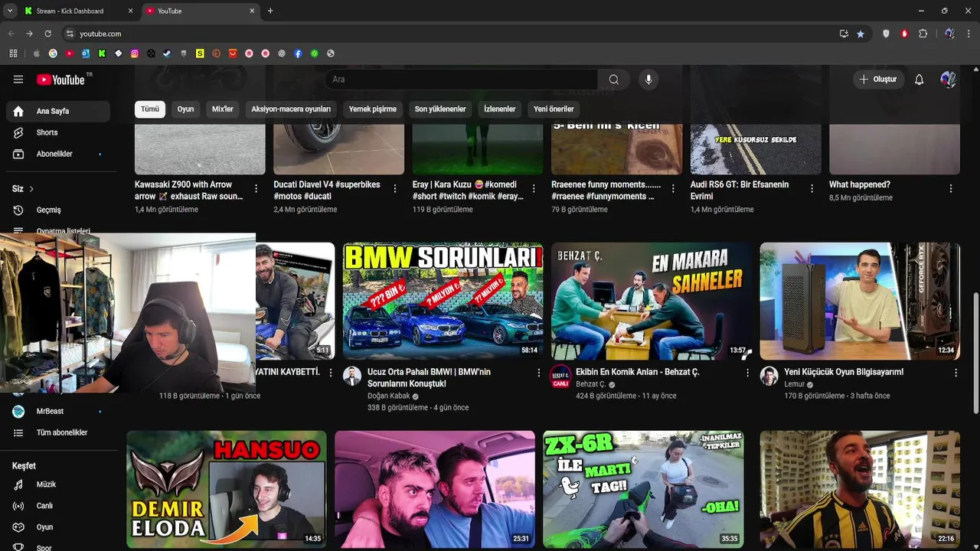Open options for BMW sorunları video
This screenshot has width=980, height=551.
tap(539, 373)
